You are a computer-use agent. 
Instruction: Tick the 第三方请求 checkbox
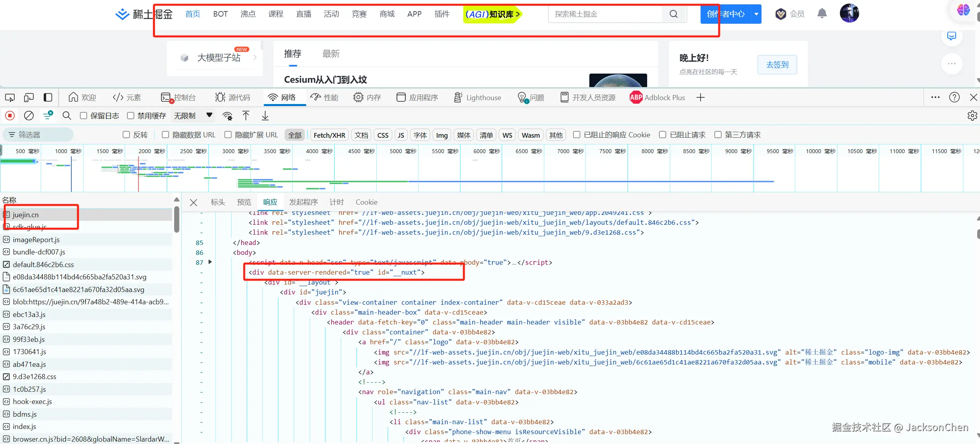[x=718, y=135]
